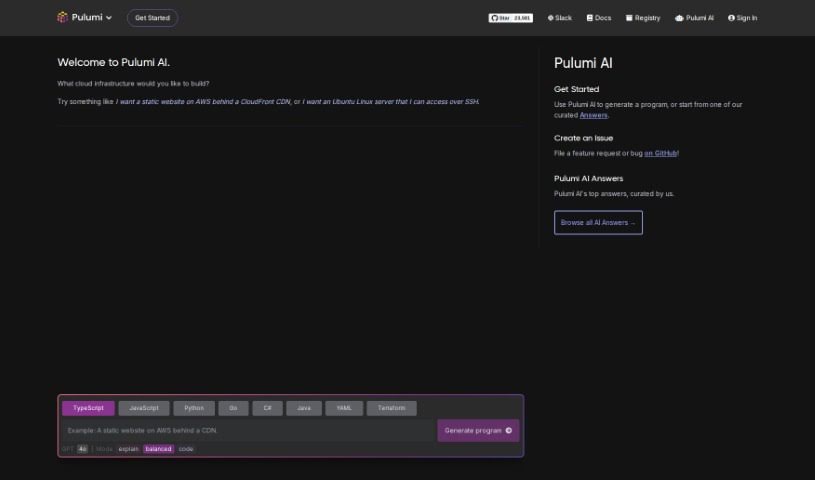Select the YAML language tab
The image size is (815, 480).
coord(344,408)
